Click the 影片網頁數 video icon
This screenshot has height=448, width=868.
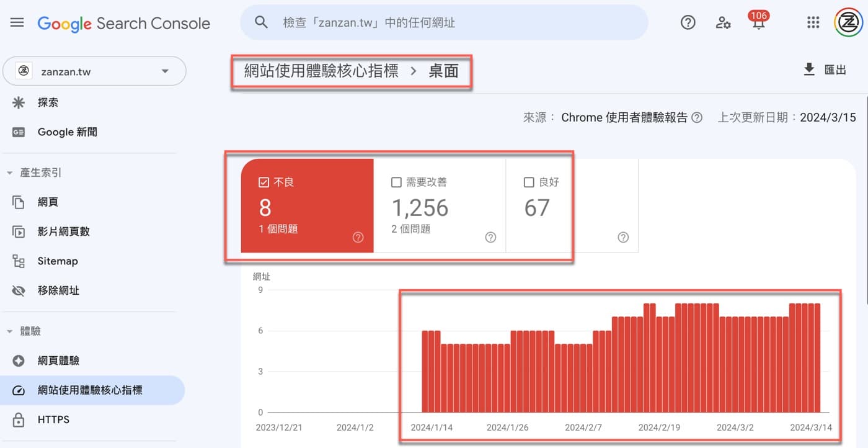19,232
